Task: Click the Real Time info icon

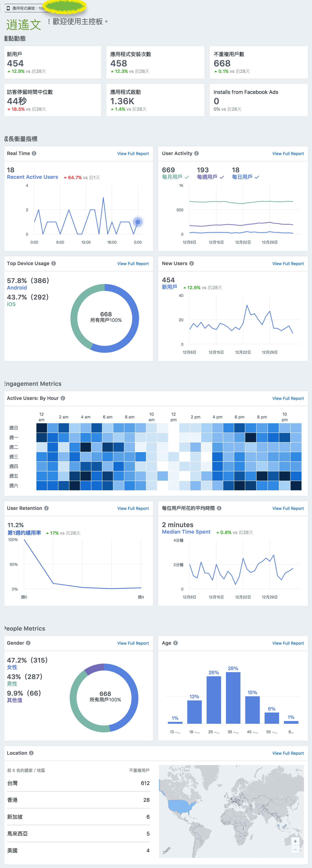Action: tap(34, 153)
